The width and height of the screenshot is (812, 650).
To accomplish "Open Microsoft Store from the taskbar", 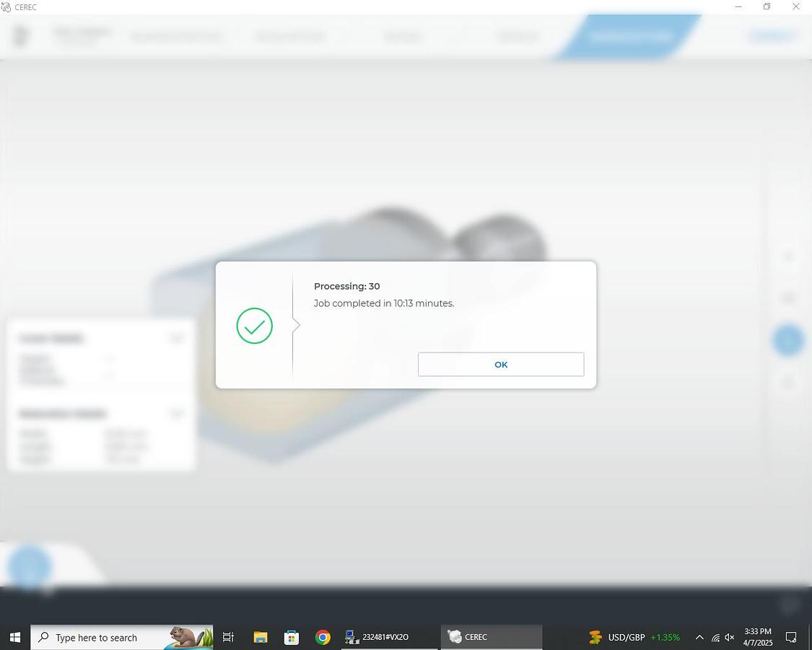I will coord(292,637).
